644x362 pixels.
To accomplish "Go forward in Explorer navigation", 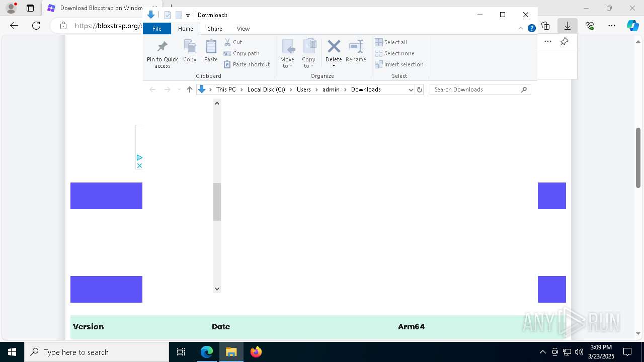I will click(x=167, y=89).
